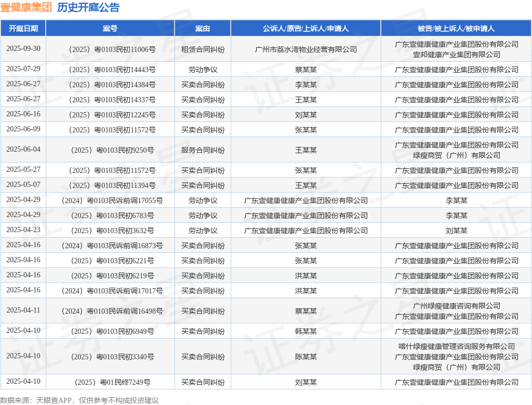
Task: Click 洪某某 in the 6219号 row
Action: click(305, 276)
